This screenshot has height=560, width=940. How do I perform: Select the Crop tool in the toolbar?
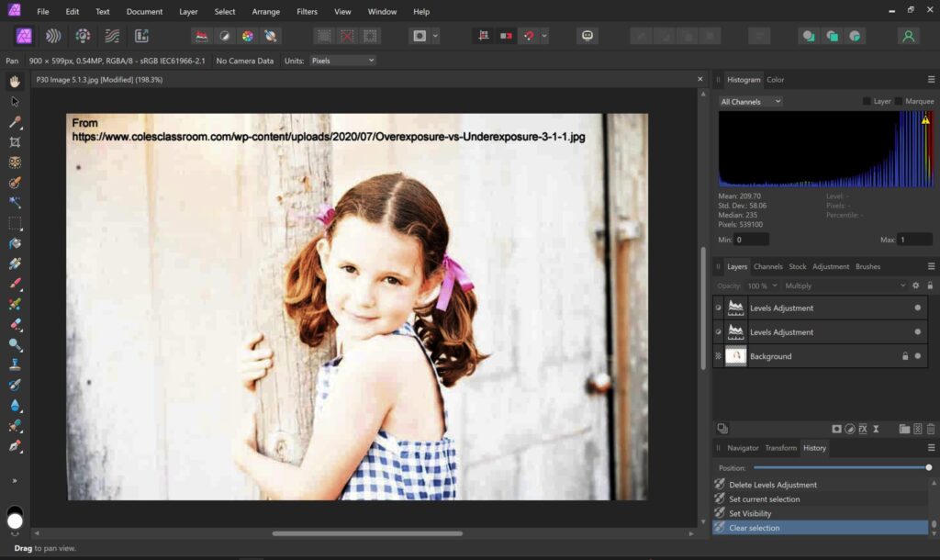[15, 142]
